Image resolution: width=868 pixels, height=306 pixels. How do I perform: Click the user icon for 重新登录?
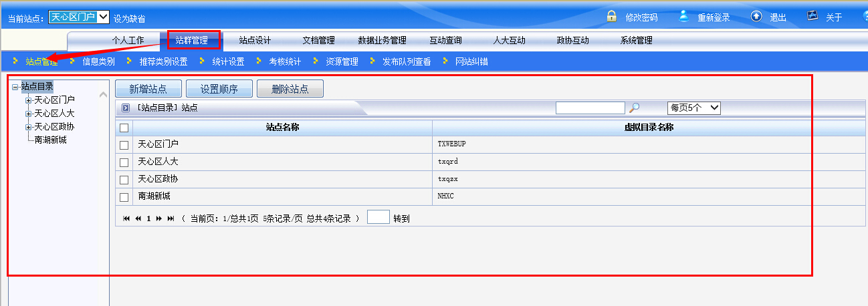683,16
